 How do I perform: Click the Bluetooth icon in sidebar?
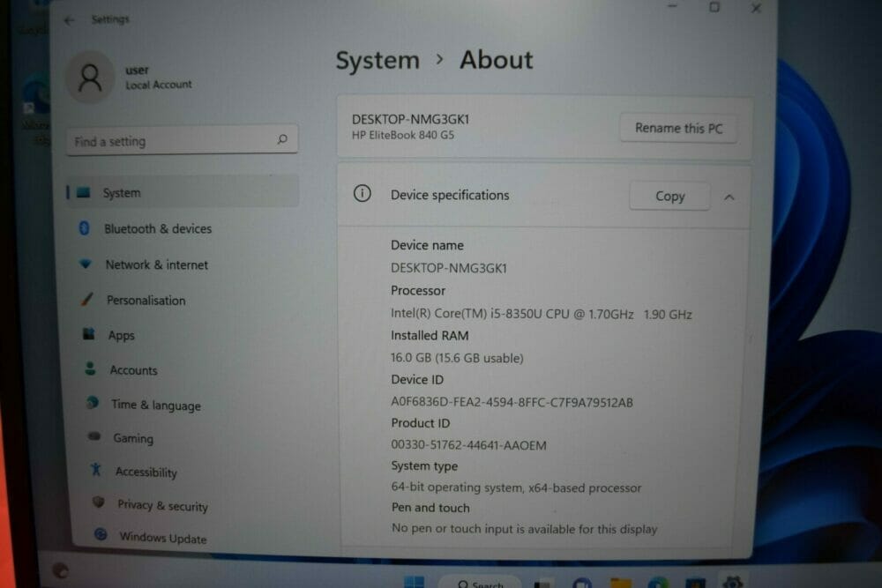[85, 227]
